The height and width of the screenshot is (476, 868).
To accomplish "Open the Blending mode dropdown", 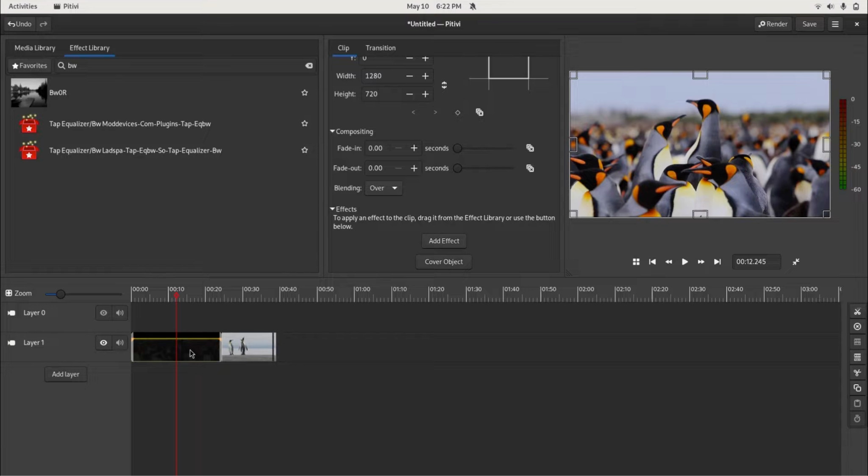I will 383,188.
